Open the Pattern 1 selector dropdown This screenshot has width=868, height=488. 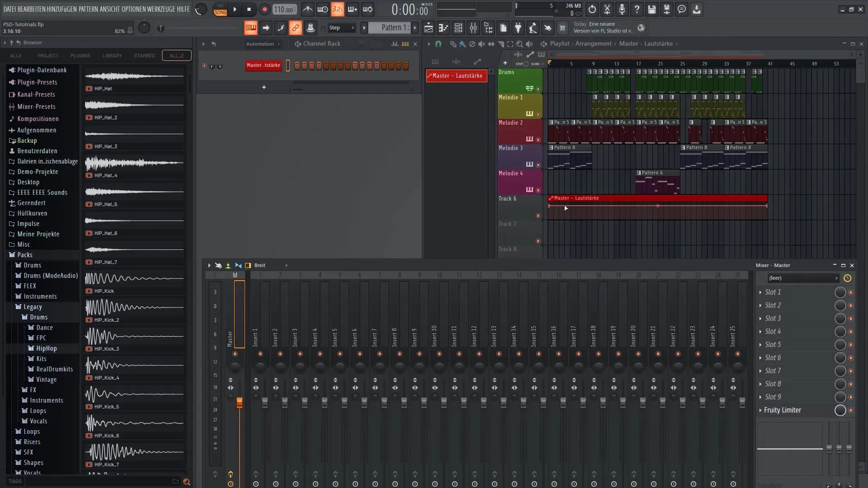coord(390,28)
